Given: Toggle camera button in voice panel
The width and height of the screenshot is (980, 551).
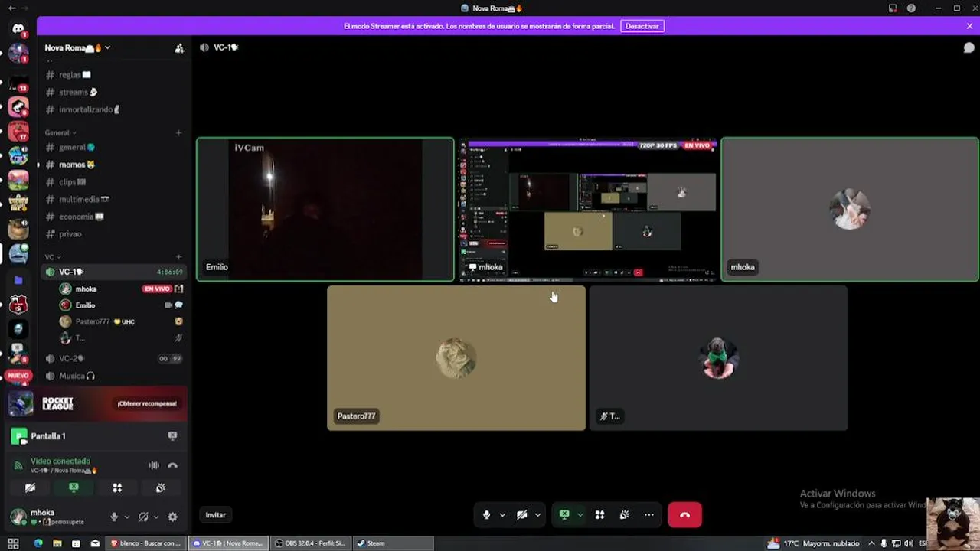Looking at the screenshot, I should click(x=30, y=487).
